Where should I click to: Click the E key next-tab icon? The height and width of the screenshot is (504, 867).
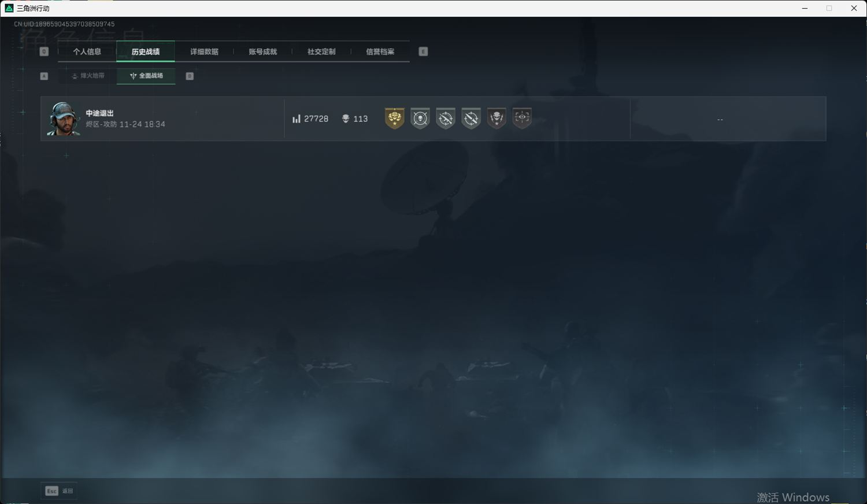tap(423, 51)
